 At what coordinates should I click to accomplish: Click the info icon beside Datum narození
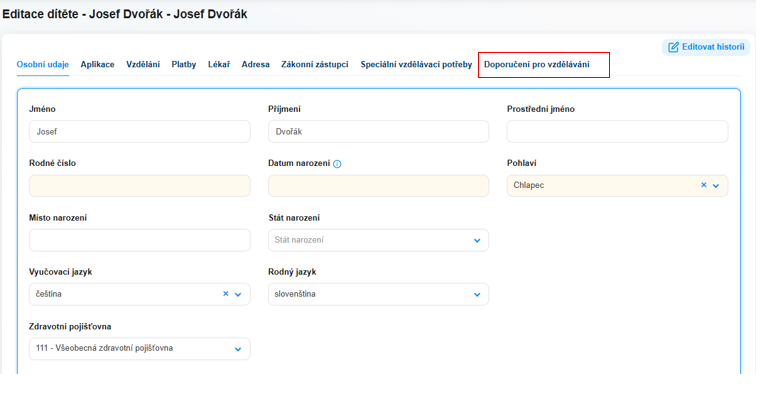(x=337, y=164)
